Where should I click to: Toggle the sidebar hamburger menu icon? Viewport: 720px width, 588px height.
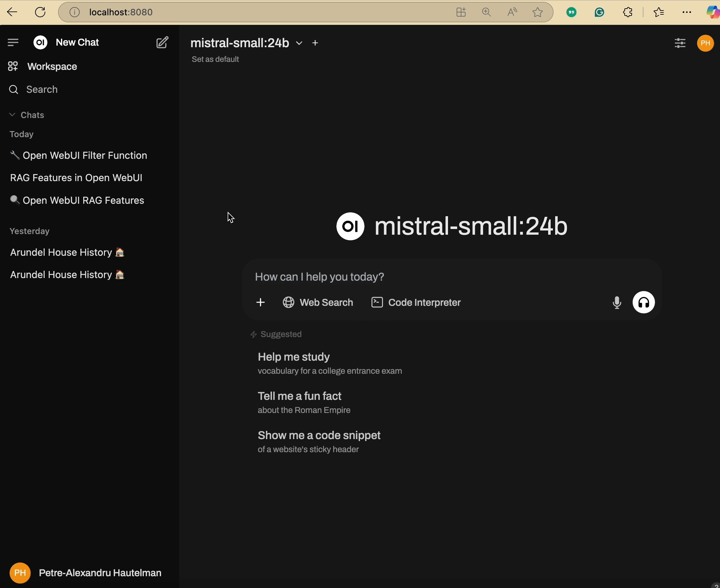[x=13, y=42]
